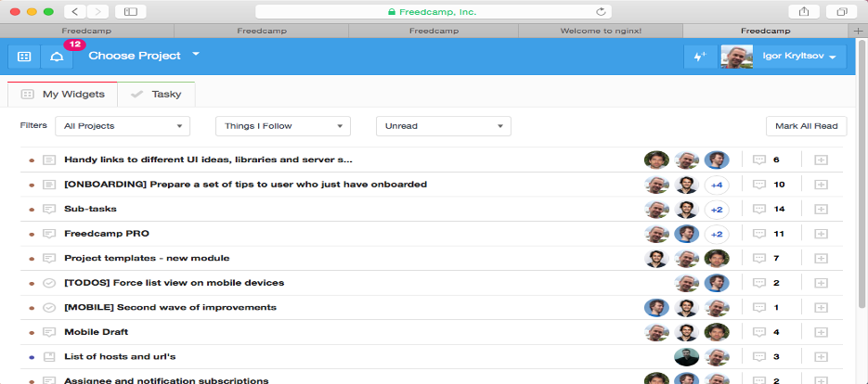Switch to first Freedcamp browser tab
868x384 pixels.
pos(87,31)
